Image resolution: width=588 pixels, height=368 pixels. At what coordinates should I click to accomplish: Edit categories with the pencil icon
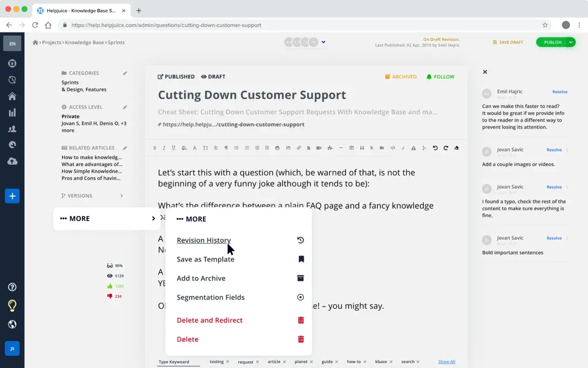tap(125, 73)
